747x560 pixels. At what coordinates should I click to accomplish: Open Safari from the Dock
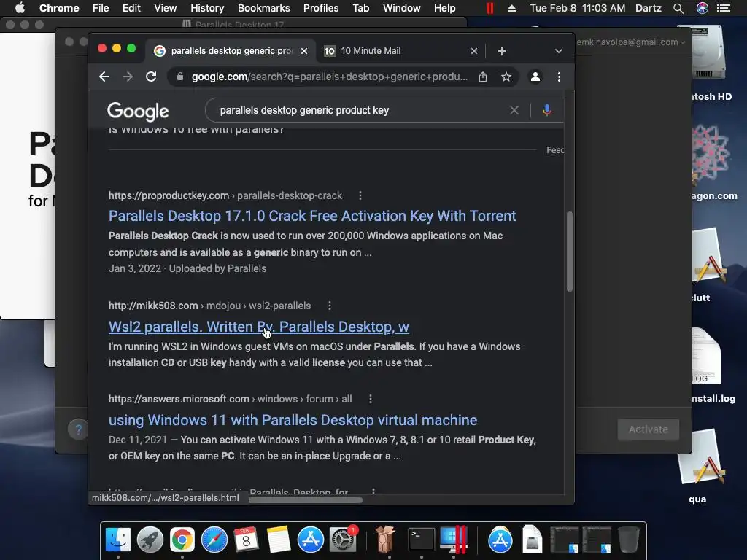(x=214, y=540)
